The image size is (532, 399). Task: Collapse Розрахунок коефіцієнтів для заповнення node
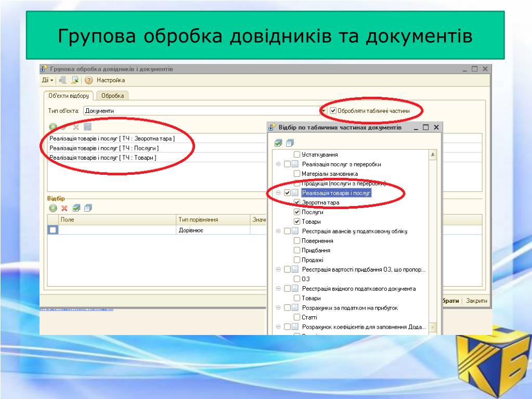(278, 327)
